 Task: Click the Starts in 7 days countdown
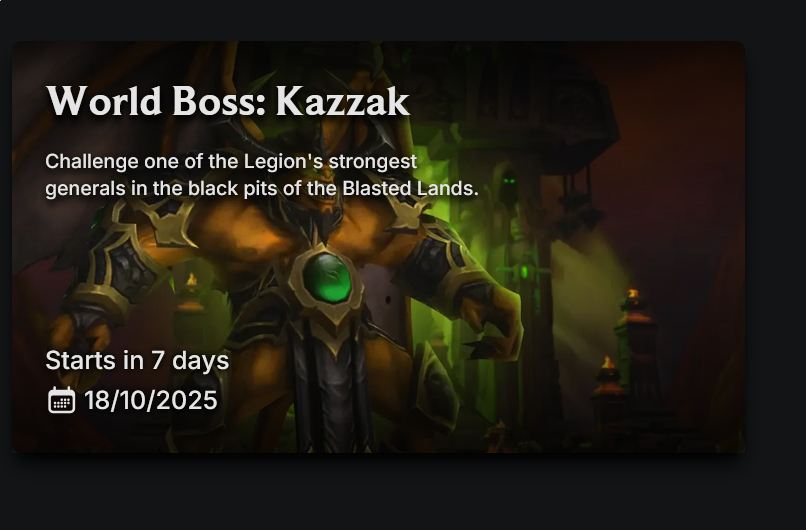[x=137, y=360]
